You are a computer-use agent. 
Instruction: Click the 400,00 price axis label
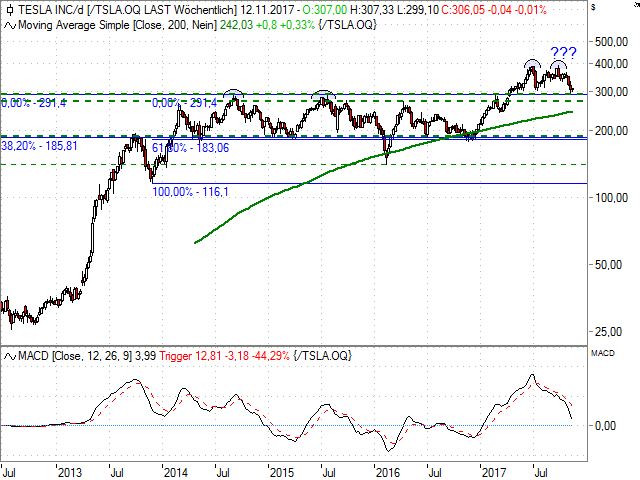click(x=611, y=64)
